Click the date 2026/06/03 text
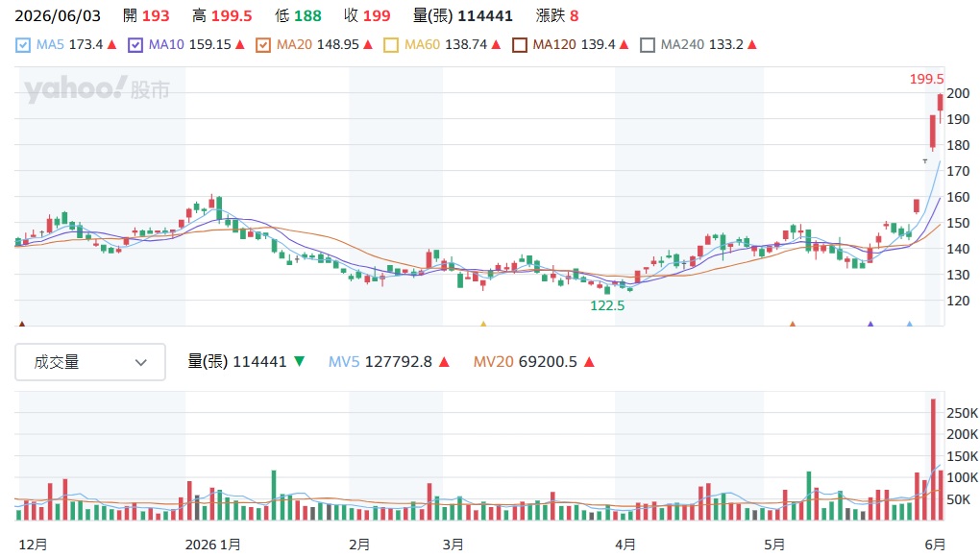The width and height of the screenshot is (980, 557). click(58, 15)
